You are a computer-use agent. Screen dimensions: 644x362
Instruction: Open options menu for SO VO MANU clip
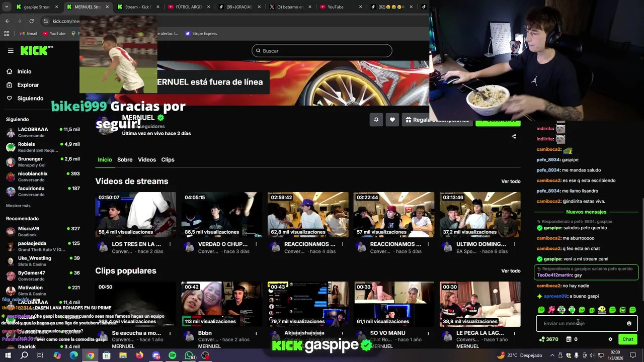pos(428,333)
